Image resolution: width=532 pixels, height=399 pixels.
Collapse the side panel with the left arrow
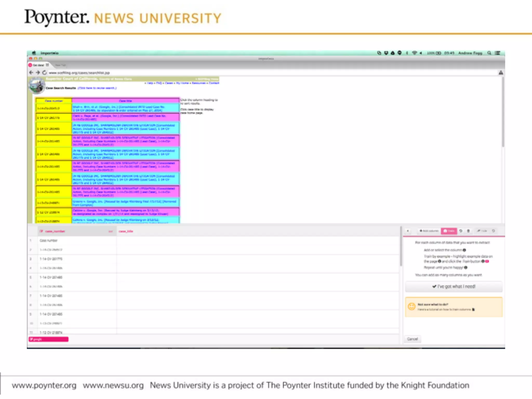coord(408,231)
